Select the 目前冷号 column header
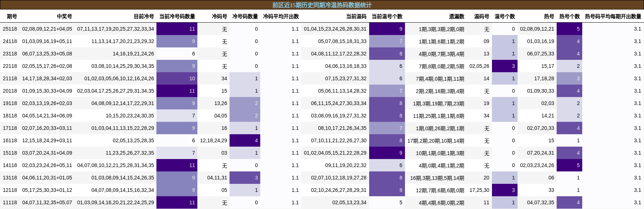The height and width of the screenshot is (209, 644). click(144, 16)
